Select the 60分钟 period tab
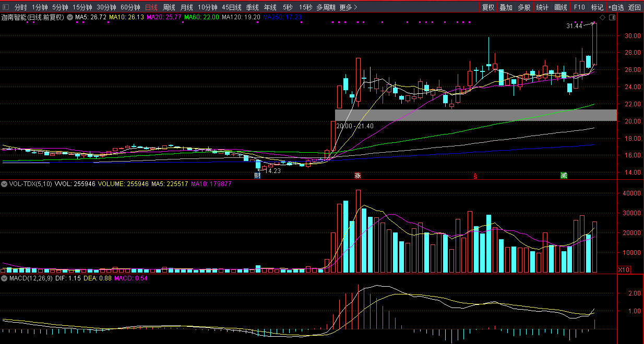The height and width of the screenshot is (344, 644). 130,7
